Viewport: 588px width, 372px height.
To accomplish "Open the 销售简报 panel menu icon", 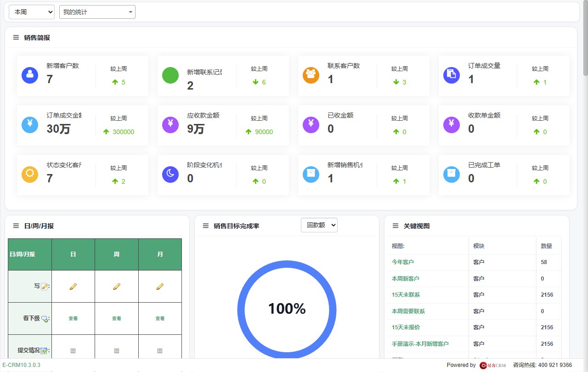I will 16,38.
